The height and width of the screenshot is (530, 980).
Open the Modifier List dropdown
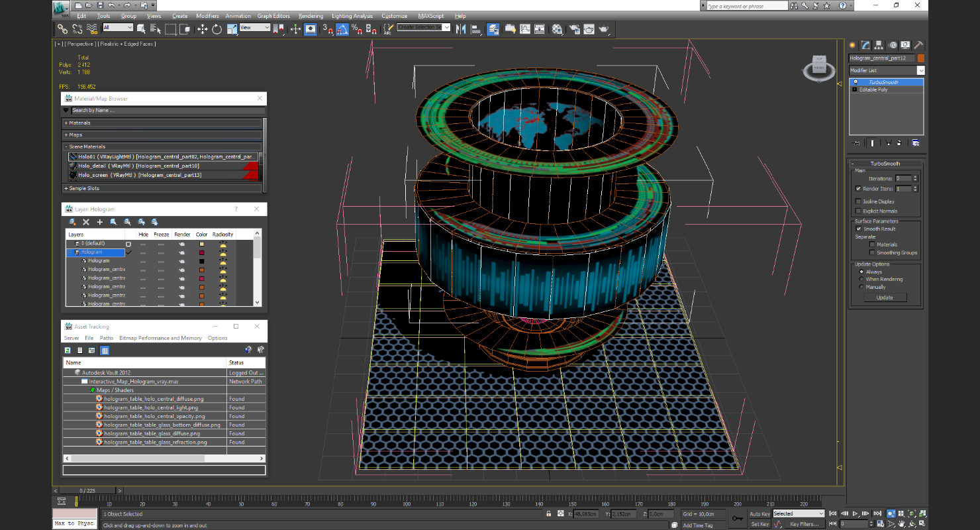(887, 70)
